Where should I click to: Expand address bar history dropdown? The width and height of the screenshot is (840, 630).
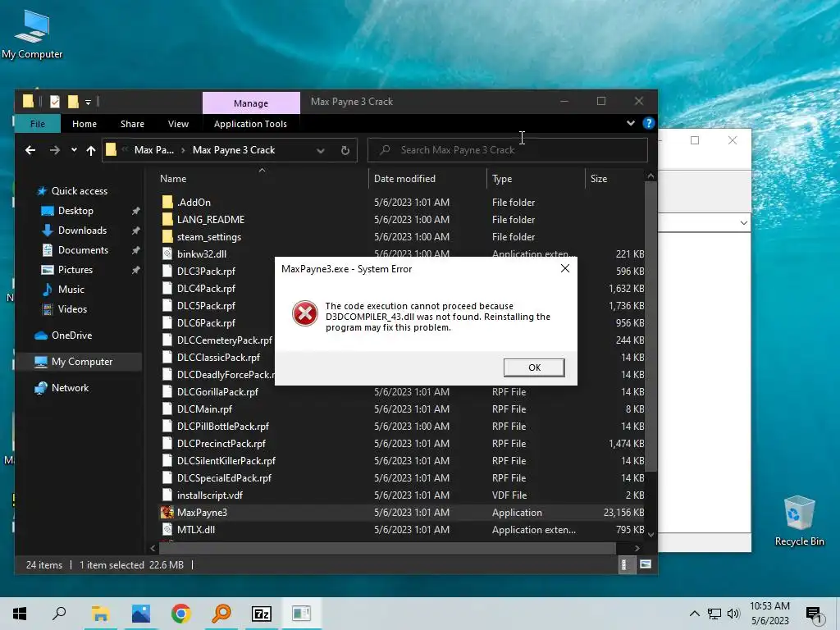coord(321,151)
